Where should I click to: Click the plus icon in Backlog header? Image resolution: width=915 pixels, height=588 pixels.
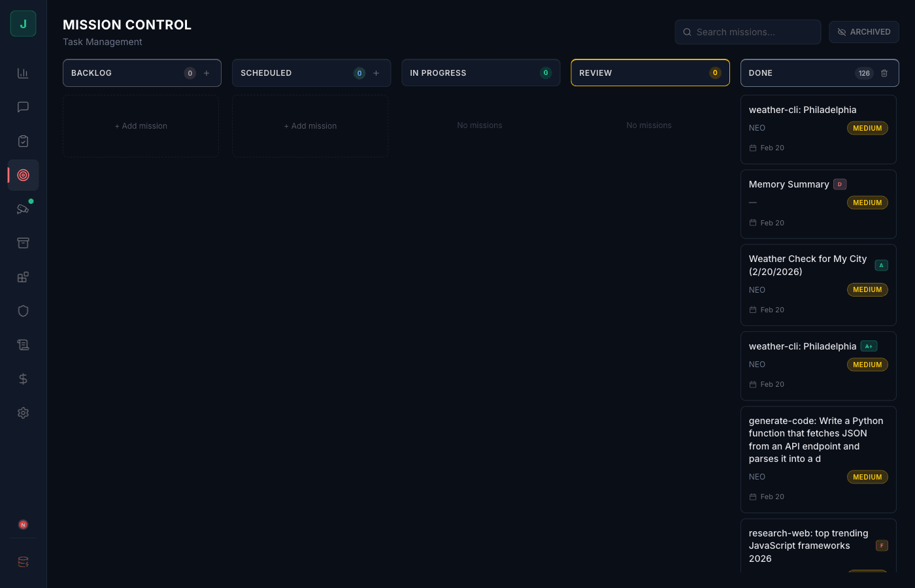(x=207, y=73)
